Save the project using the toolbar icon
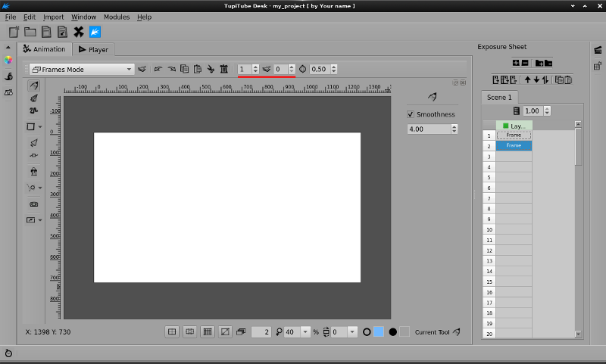Viewport: 606px width, 364px height. click(x=46, y=32)
